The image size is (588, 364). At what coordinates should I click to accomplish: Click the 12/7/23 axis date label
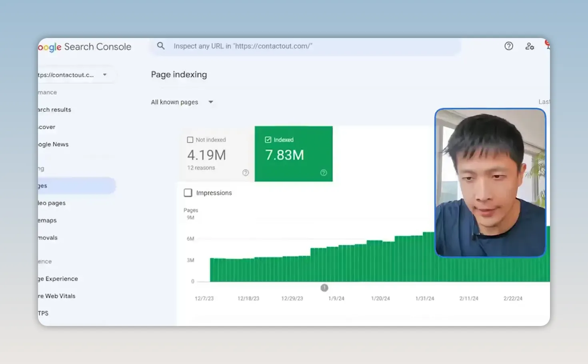(x=204, y=298)
